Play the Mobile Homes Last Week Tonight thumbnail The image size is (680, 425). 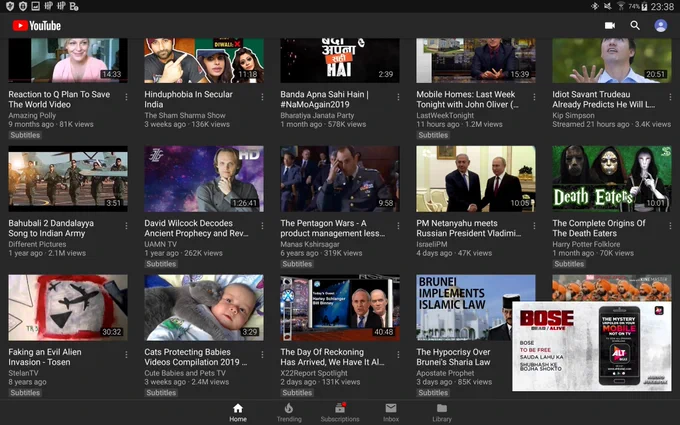(476, 60)
